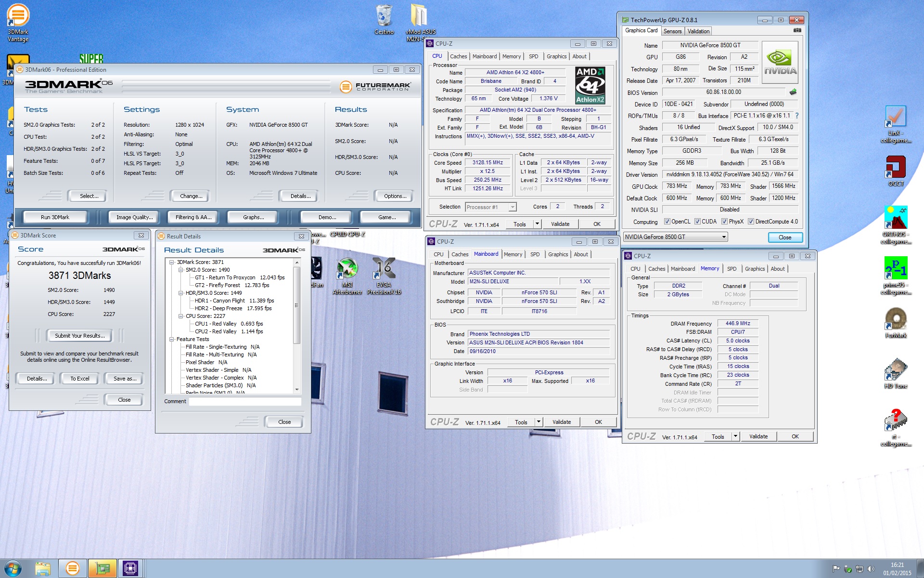Toggle the CUDA checkbox in GPU-Z
Screen dimensions: 924x578
point(697,222)
